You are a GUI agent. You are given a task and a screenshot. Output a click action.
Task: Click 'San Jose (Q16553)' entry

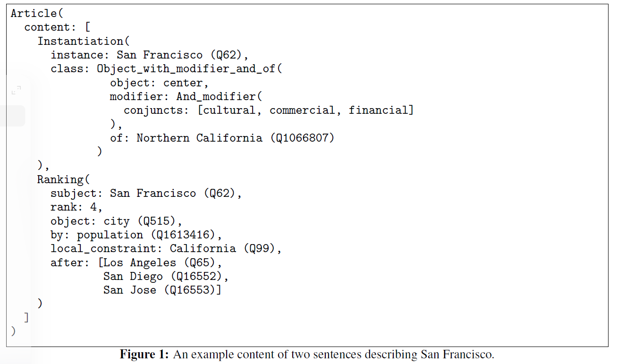point(159,290)
